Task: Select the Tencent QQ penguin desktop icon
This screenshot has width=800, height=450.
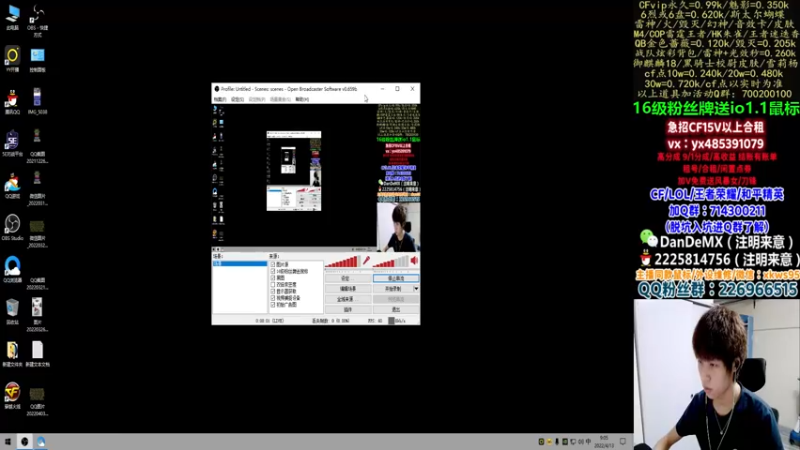Action: (12, 102)
